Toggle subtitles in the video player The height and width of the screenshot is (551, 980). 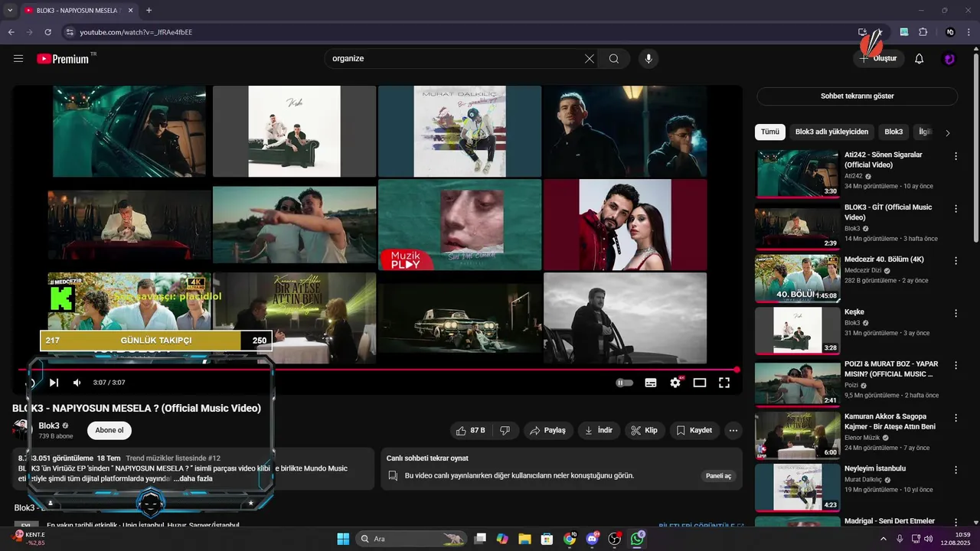(x=651, y=383)
